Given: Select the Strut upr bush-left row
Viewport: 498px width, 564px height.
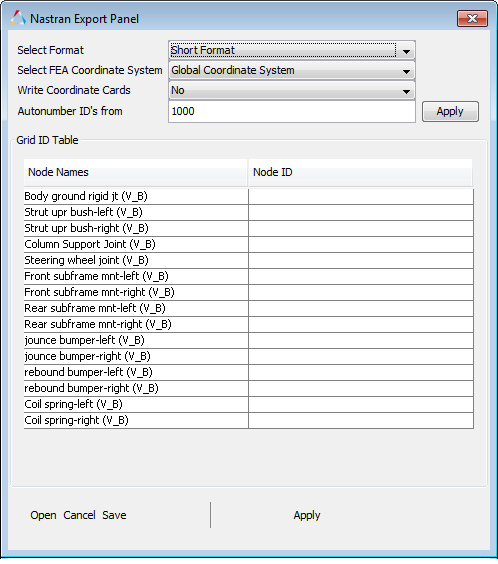Looking at the screenshot, I should pos(248,213).
